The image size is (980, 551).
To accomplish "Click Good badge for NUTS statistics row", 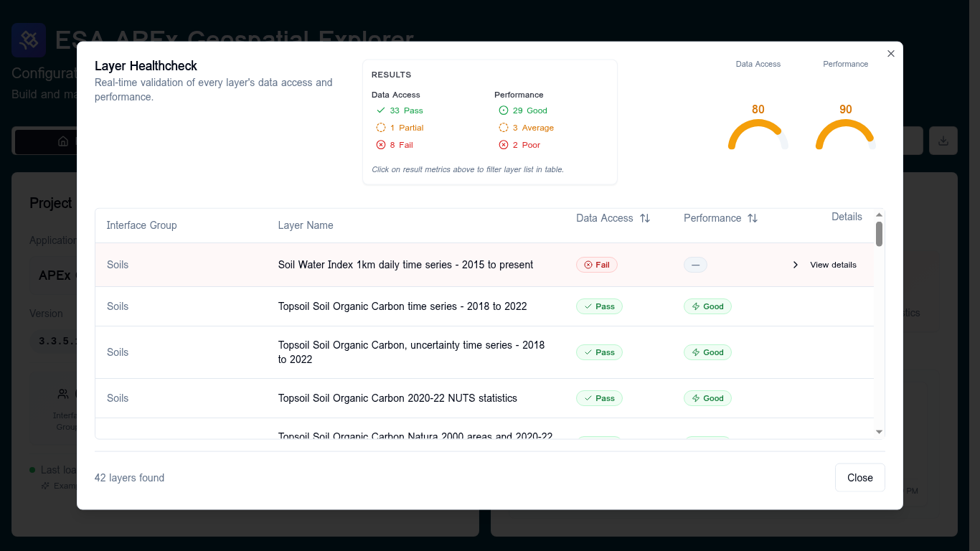I will pos(707,398).
